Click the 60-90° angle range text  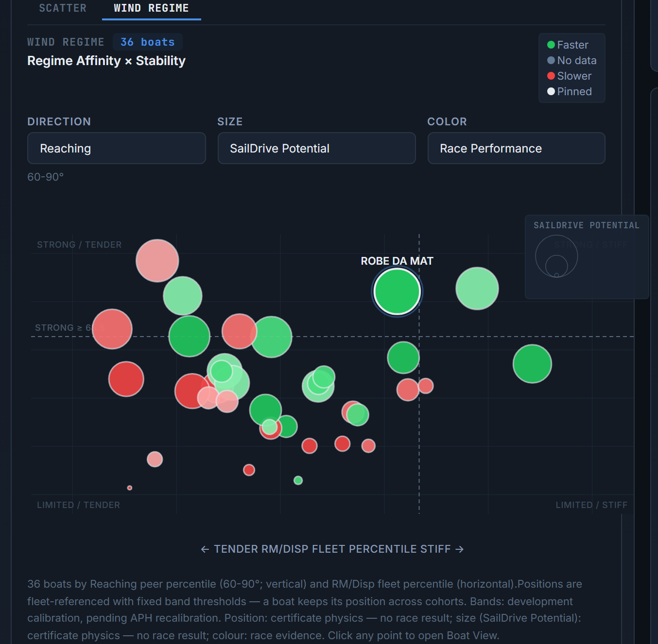[x=45, y=177]
